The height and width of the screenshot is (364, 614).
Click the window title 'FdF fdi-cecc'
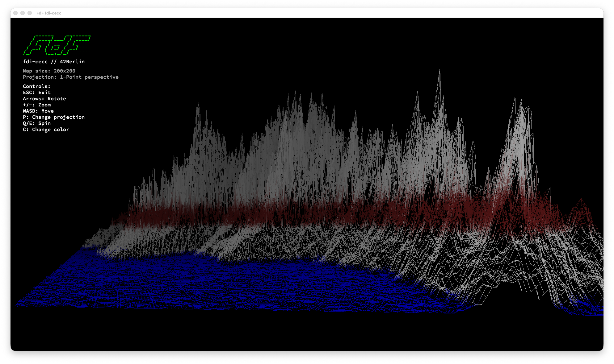point(49,13)
